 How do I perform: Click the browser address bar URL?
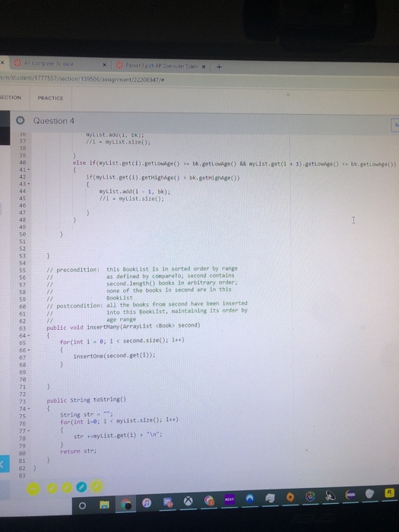pyautogui.click(x=82, y=80)
